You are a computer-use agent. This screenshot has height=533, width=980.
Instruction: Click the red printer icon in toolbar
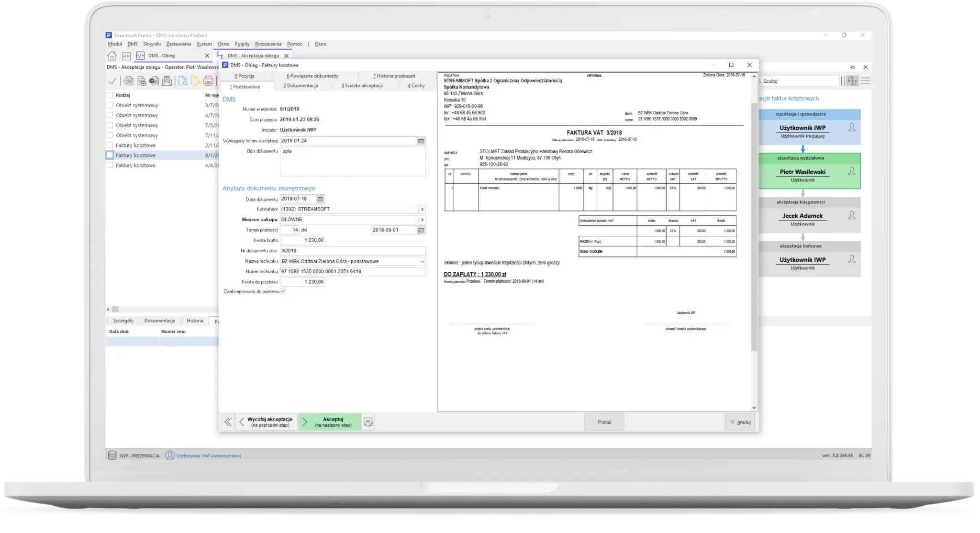pos(208,81)
